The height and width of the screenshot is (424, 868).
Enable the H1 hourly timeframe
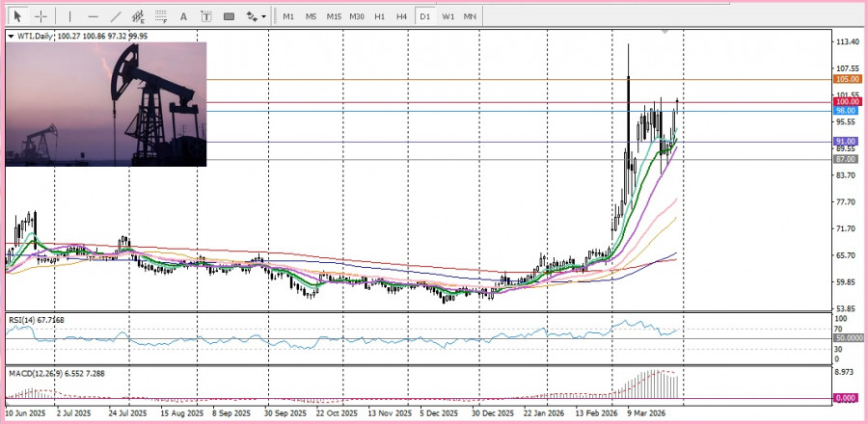click(380, 16)
